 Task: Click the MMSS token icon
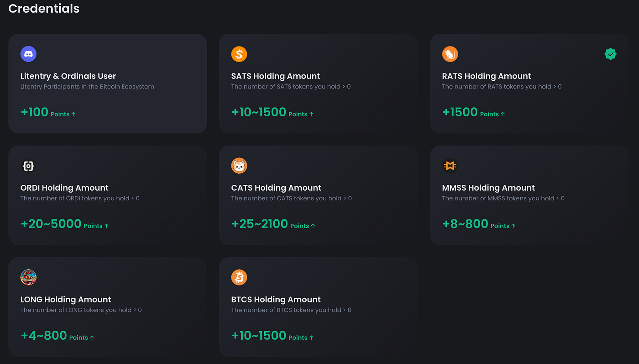pyautogui.click(x=450, y=166)
